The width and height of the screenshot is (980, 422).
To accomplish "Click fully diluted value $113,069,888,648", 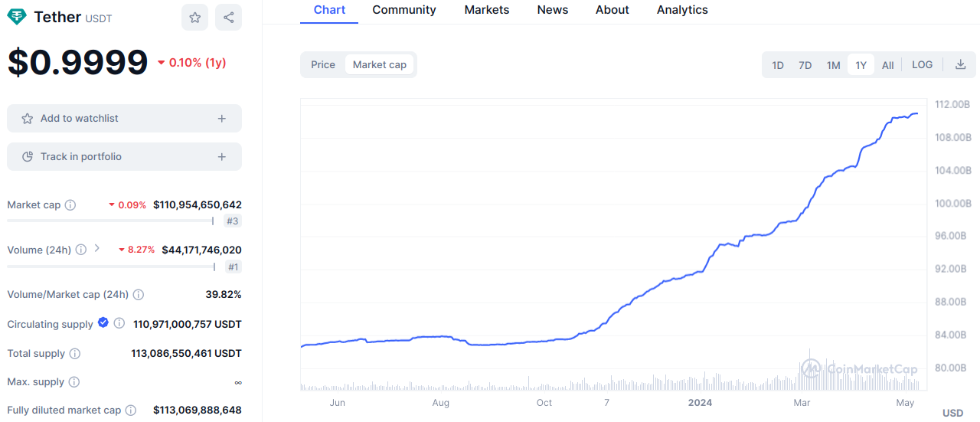I will [198, 411].
